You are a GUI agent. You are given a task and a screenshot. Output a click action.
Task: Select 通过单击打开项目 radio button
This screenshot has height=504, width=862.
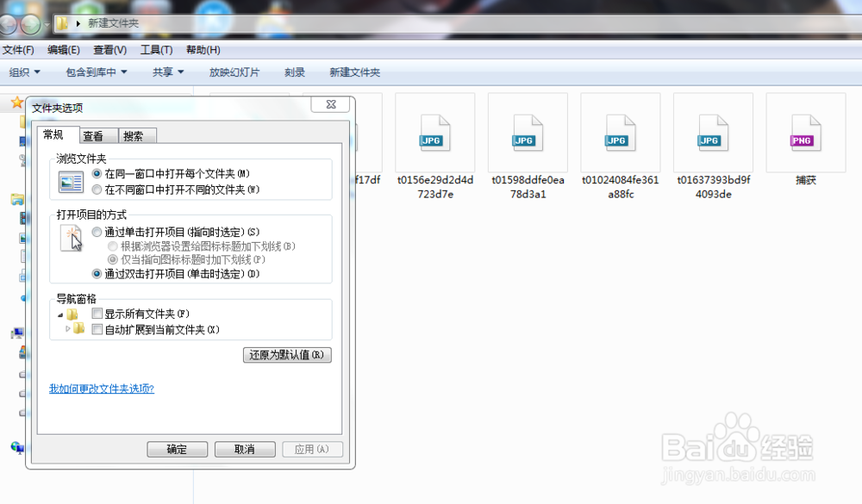pos(97,231)
